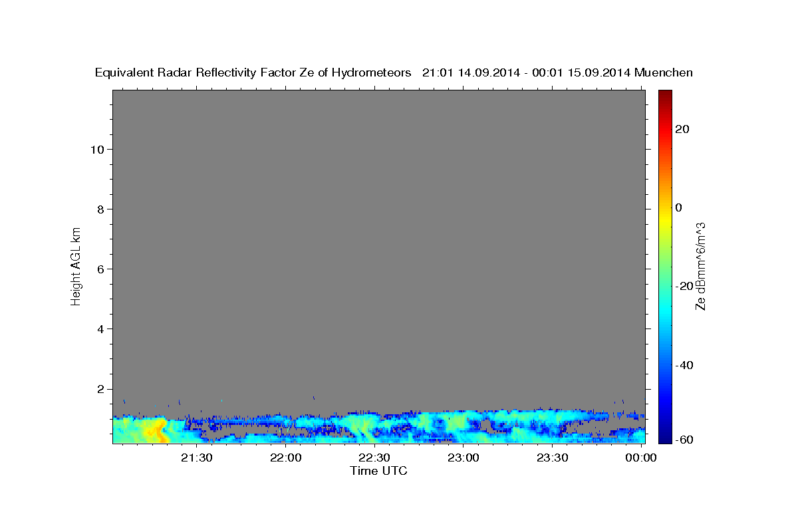Image resolution: width=798 pixels, height=532 pixels.
Task: Click the plot title mentioning Muenchen
Action: click(394, 72)
